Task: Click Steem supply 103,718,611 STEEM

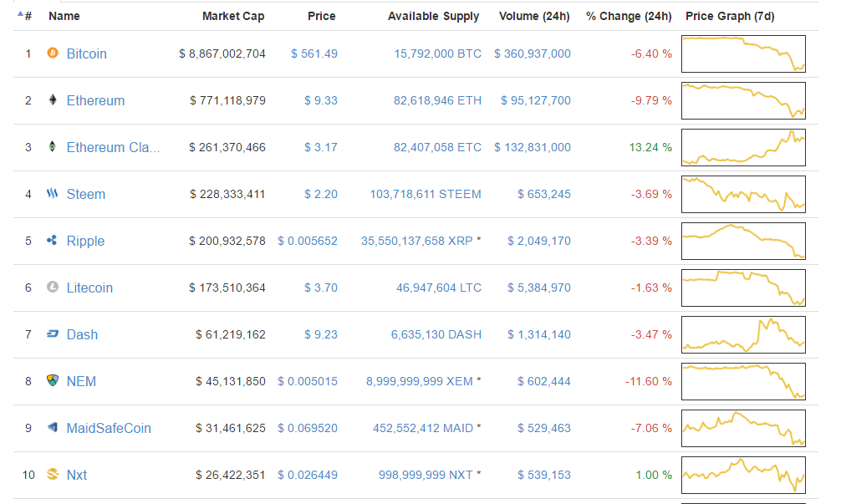Action: (x=426, y=194)
